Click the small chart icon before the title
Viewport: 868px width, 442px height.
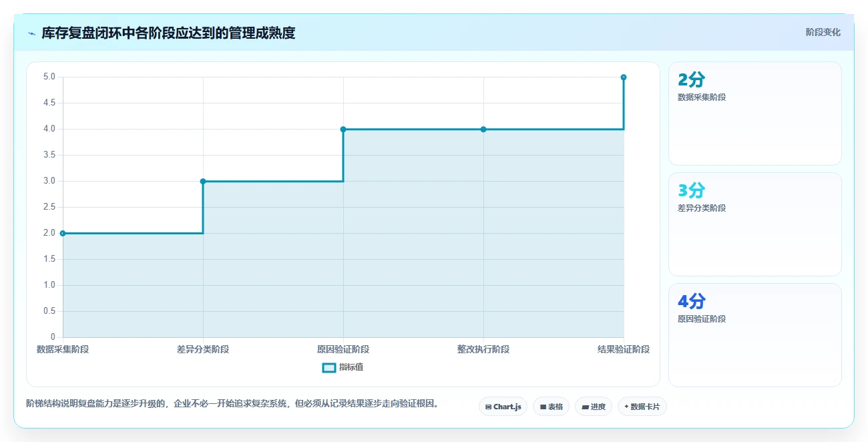point(31,33)
